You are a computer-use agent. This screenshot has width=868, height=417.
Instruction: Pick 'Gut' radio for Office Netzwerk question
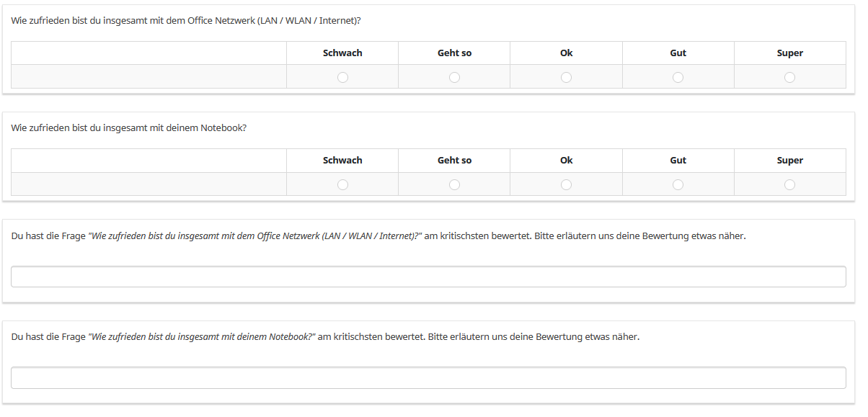tap(678, 77)
